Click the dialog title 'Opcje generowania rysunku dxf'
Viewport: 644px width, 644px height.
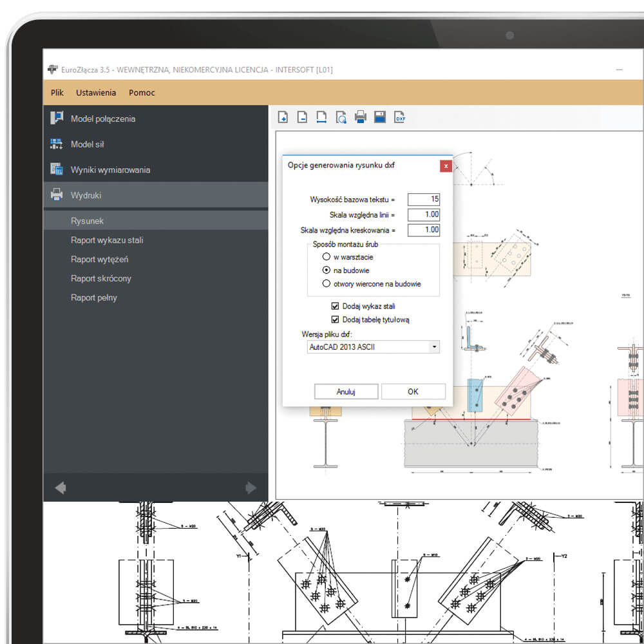tap(341, 165)
